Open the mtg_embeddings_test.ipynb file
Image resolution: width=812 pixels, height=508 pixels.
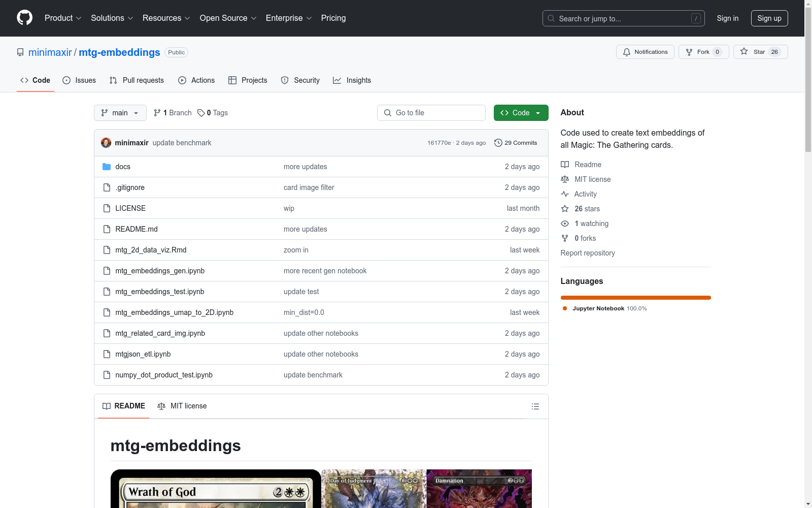160,292
